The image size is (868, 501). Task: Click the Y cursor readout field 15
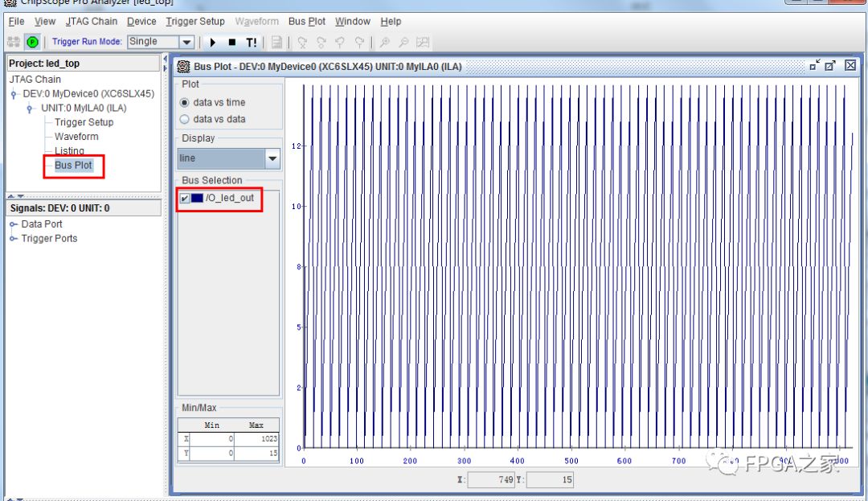pyautogui.click(x=550, y=480)
